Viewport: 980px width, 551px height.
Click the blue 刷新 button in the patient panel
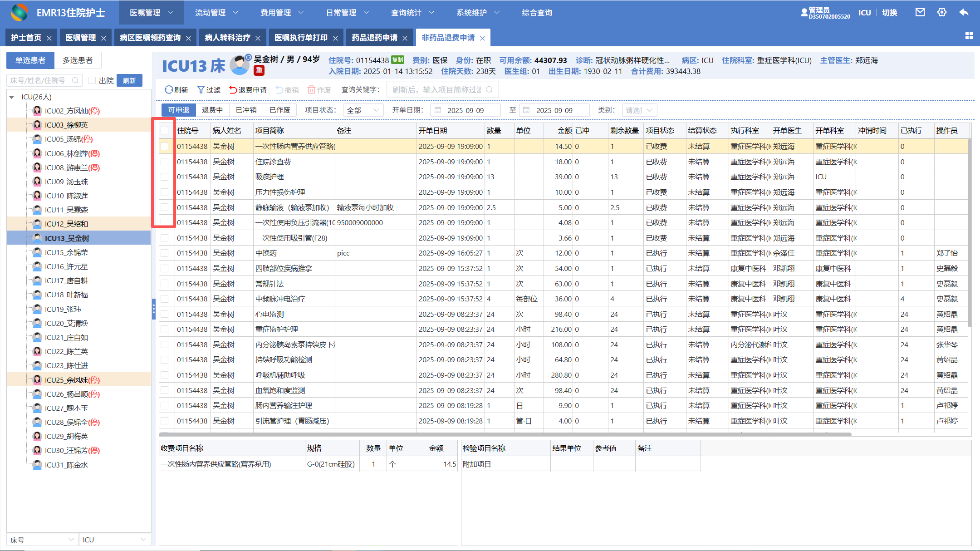[129, 80]
